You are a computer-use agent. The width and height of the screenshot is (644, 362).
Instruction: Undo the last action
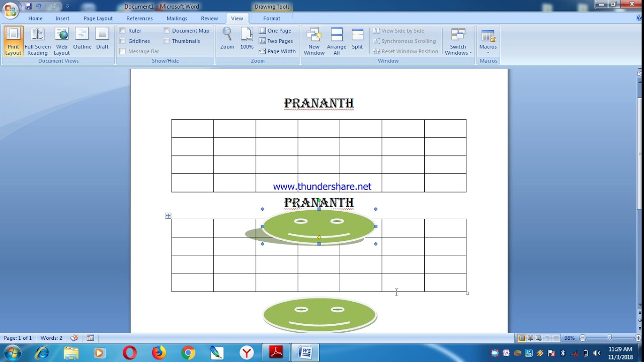(39, 7)
